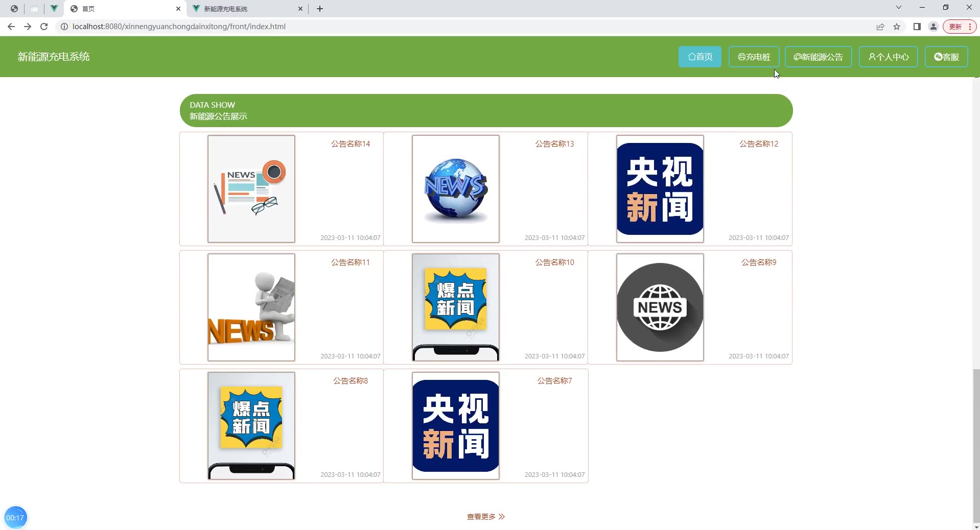Viewport: 980px width, 530px height.
Task: Open a new browser tab
Action: pyautogui.click(x=320, y=9)
